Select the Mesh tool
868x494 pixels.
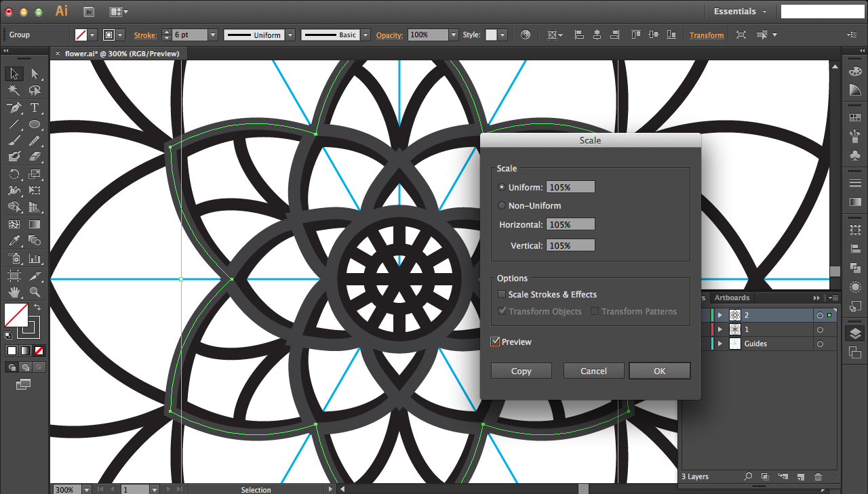14,224
